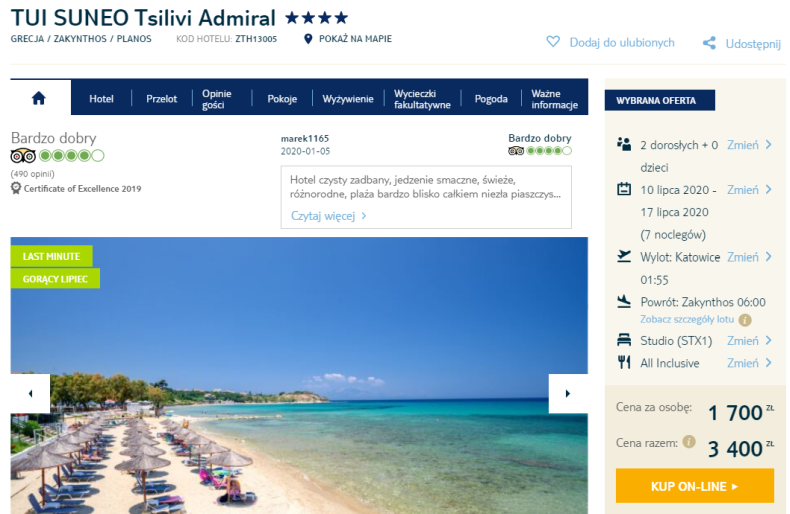790x514 pixels.
Task: Click info icon next to Cena razem
Action: [x=689, y=442]
